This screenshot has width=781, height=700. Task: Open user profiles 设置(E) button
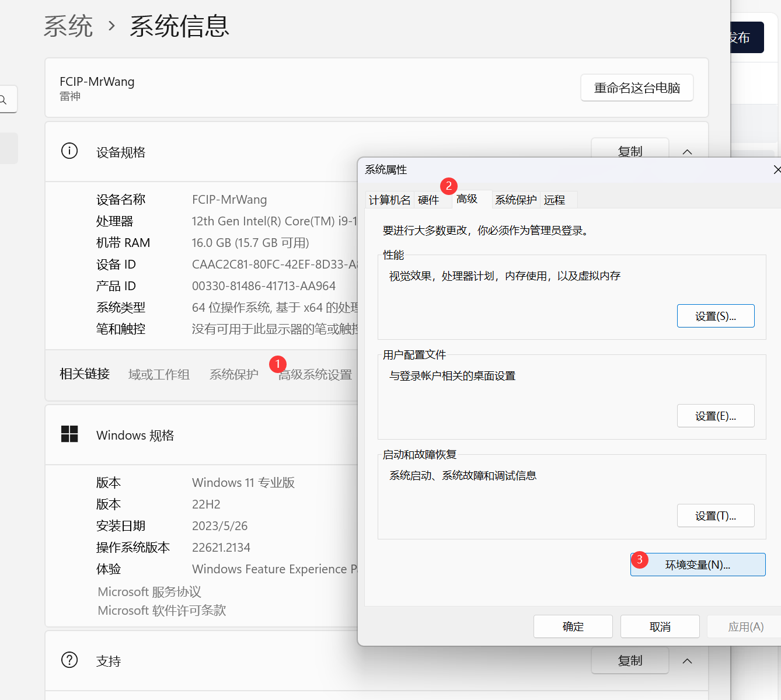pos(715,416)
